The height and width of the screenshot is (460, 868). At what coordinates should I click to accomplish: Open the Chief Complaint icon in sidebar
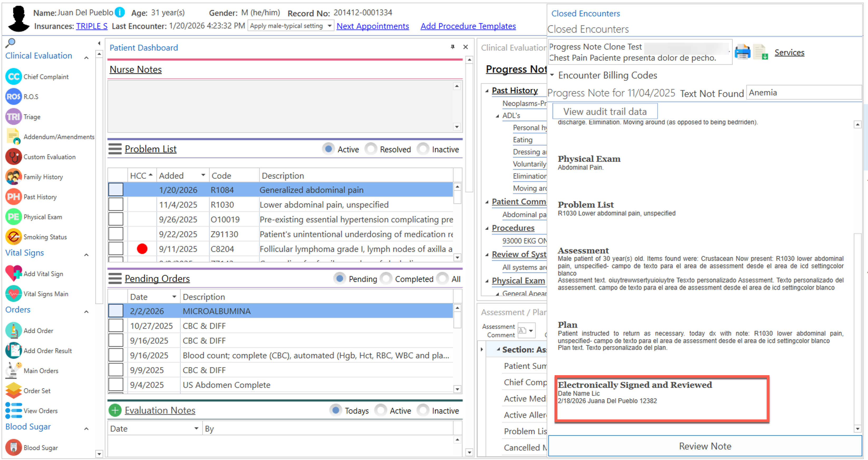pyautogui.click(x=13, y=77)
